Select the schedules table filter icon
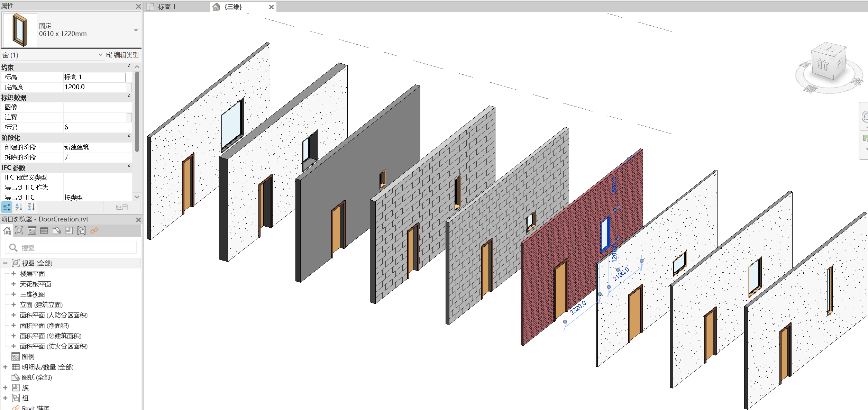Image resolution: width=868 pixels, height=410 pixels. coord(44,230)
